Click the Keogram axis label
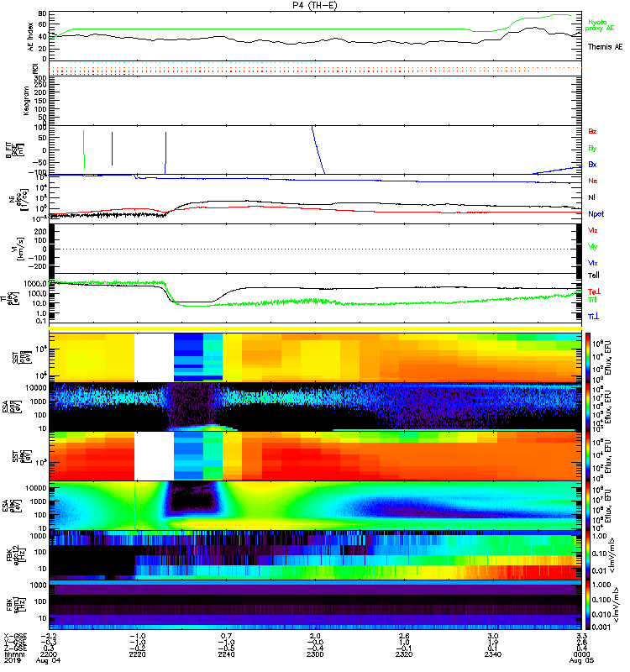Image resolution: width=630 pixels, height=672 pixels. click(26, 101)
